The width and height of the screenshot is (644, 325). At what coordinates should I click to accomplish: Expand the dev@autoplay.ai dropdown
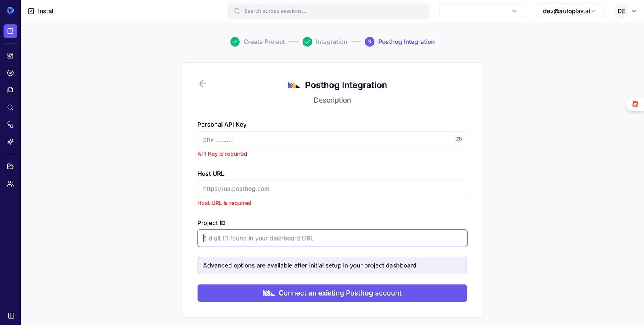(570, 11)
